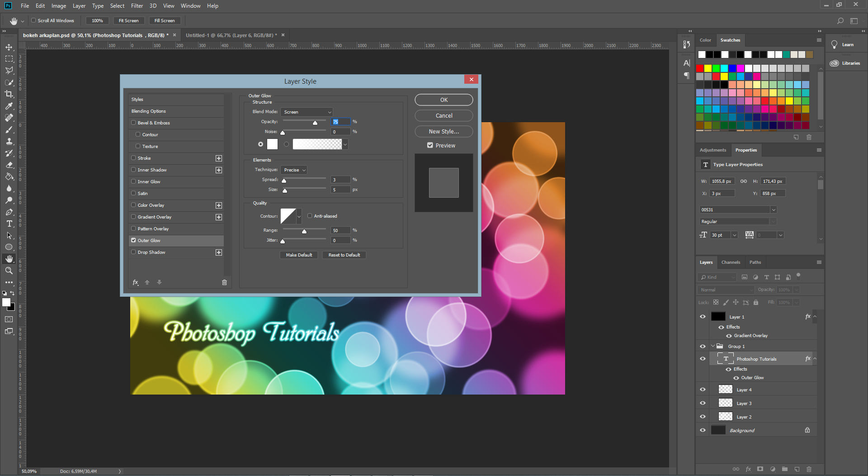
Task: Collapse the Group 1 folder
Action: (713, 346)
